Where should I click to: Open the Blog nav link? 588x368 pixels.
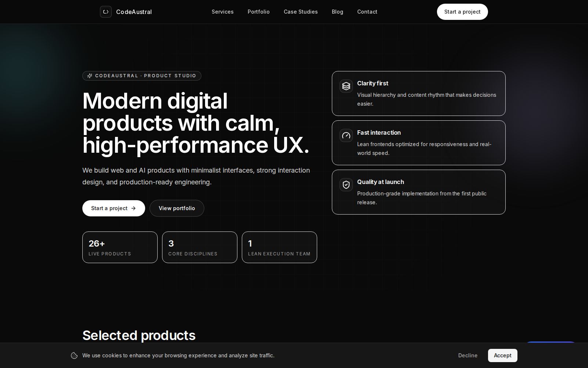coord(337,12)
